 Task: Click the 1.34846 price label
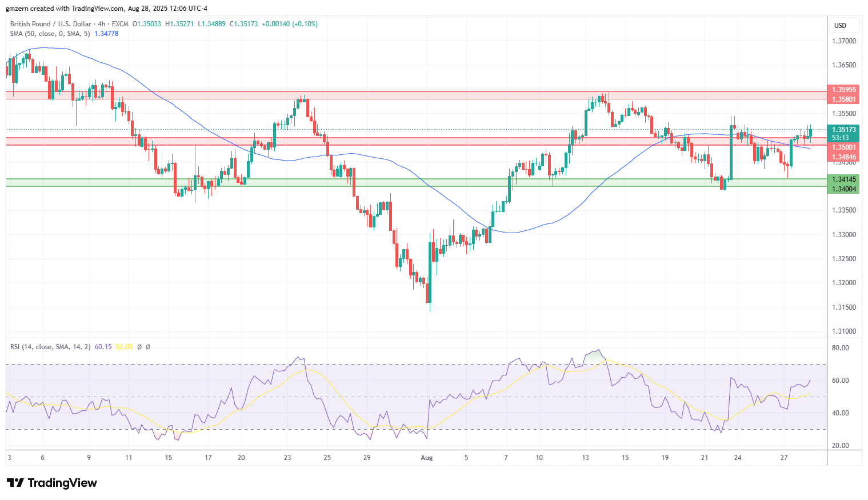(x=843, y=157)
